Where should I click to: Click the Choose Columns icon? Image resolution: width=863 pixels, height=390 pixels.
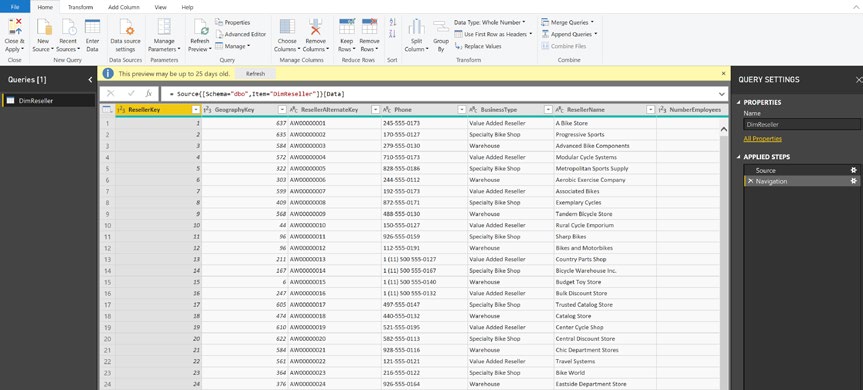pyautogui.click(x=287, y=27)
